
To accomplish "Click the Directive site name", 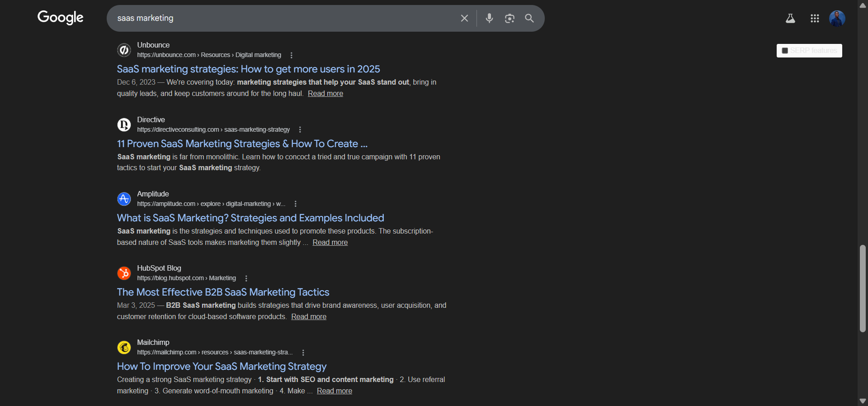I will click(151, 120).
